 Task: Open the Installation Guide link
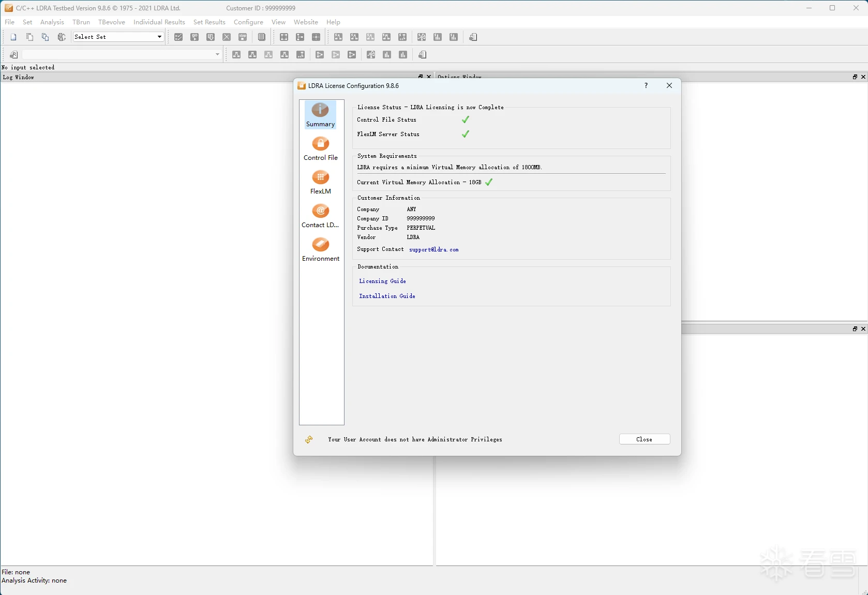(387, 296)
